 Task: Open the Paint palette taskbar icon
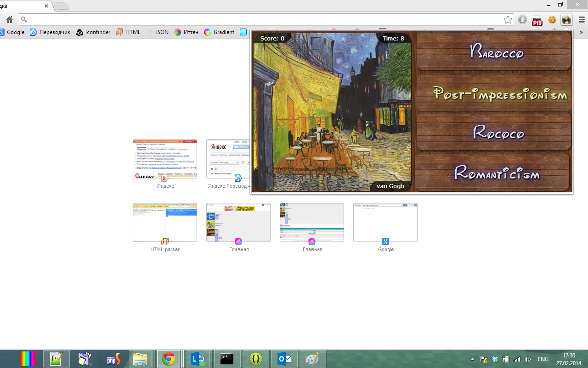[x=312, y=359]
